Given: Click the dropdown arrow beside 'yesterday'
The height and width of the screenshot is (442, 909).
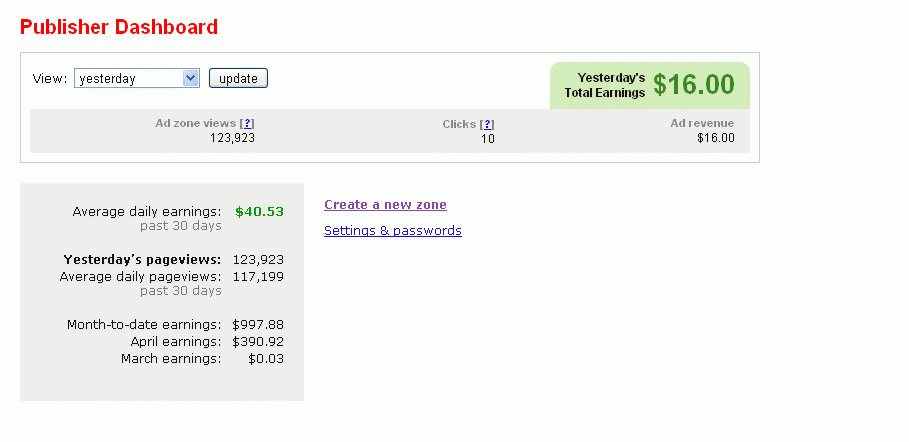Looking at the screenshot, I should (x=191, y=79).
